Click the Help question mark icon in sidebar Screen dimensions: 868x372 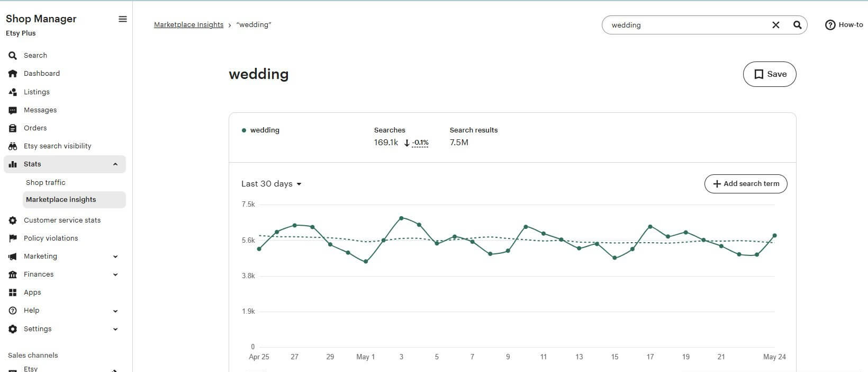[x=13, y=311]
